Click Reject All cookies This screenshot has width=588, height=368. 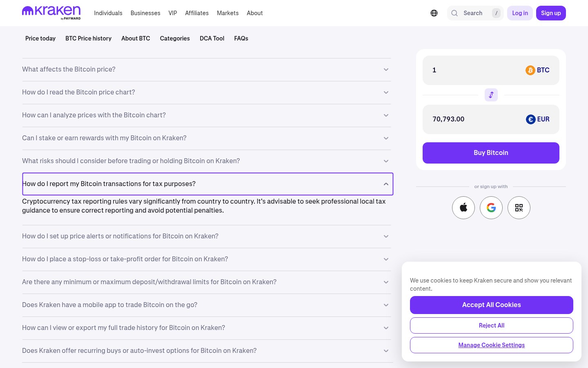click(492, 325)
